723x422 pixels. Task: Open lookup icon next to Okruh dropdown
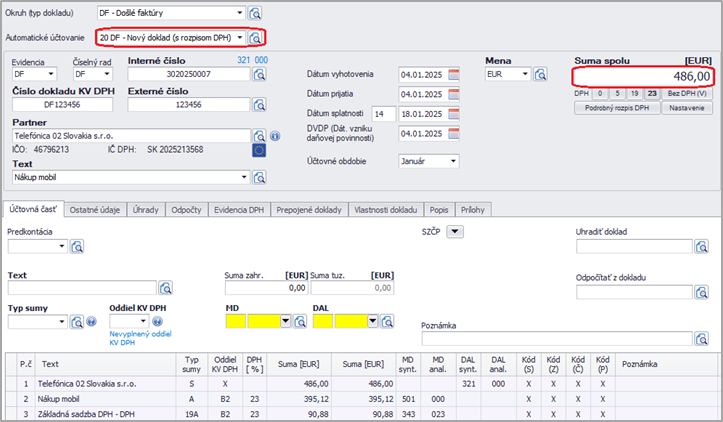click(x=255, y=13)
